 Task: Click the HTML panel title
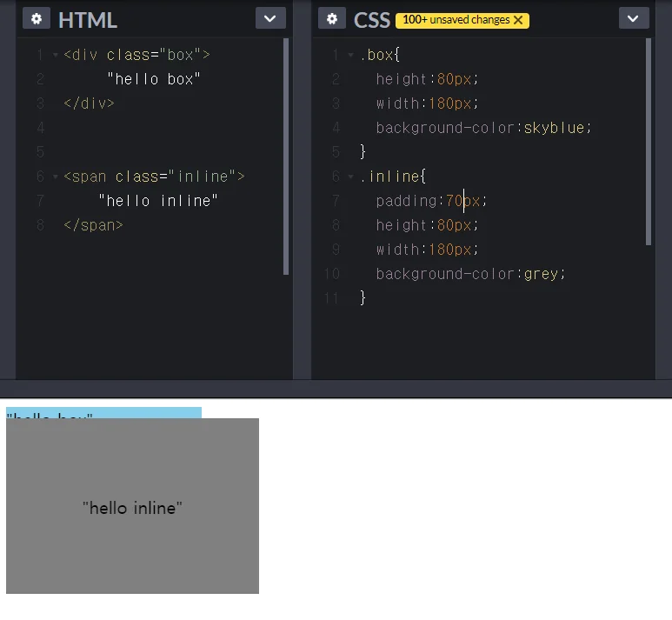coord(87,19)
